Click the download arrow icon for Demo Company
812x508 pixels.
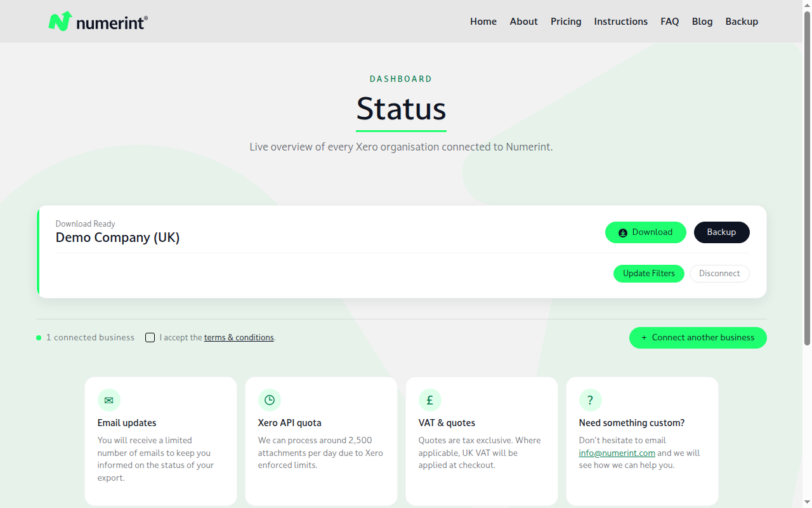(x=623, y=232)
